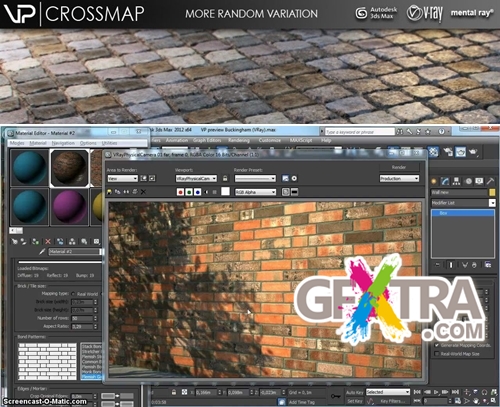Image resolution: width=500 pixels, height=407 pixels.
Task: Click the Render button in frame window
Action: pos(399,167)
